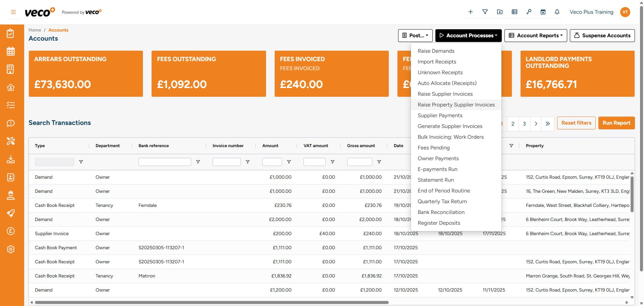Image resolution: width=644 pixels, height=306 pixels.
Task: Collapse the Account Processes dropdown
Action: pos(468,35)
